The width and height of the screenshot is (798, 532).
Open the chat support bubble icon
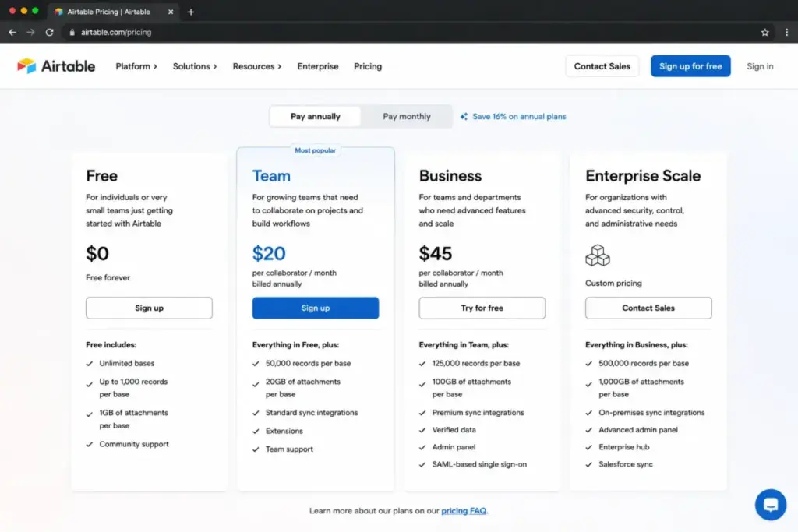(x=771, y=505)
